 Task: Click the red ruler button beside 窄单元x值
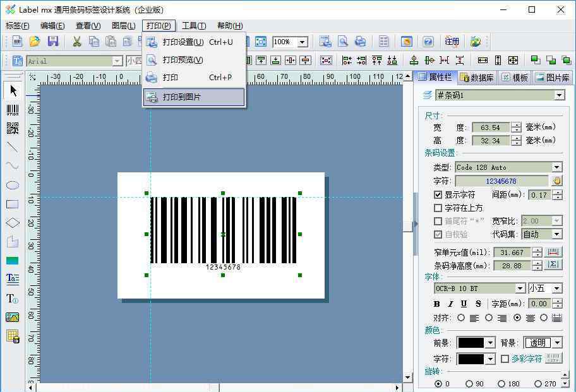553,252
